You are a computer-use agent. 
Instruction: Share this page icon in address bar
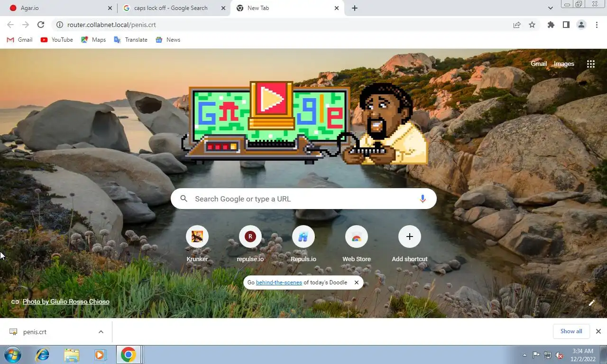click(x=517, y=25)
